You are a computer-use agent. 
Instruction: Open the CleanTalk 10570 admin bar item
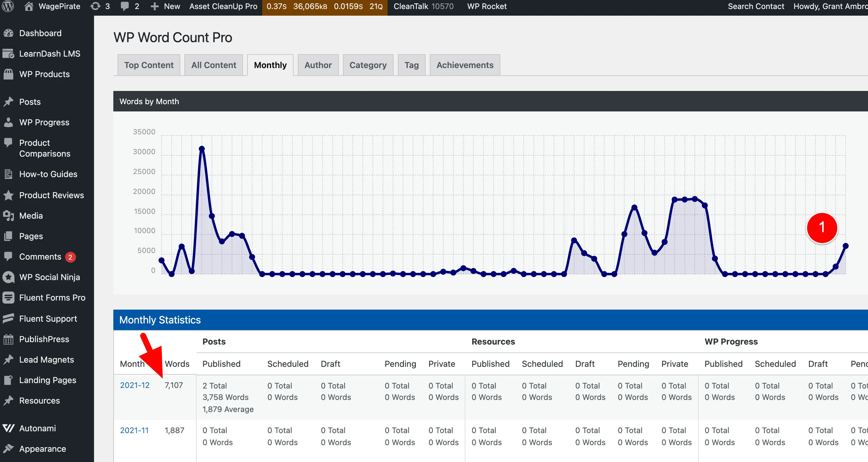[x=423, y=6]
